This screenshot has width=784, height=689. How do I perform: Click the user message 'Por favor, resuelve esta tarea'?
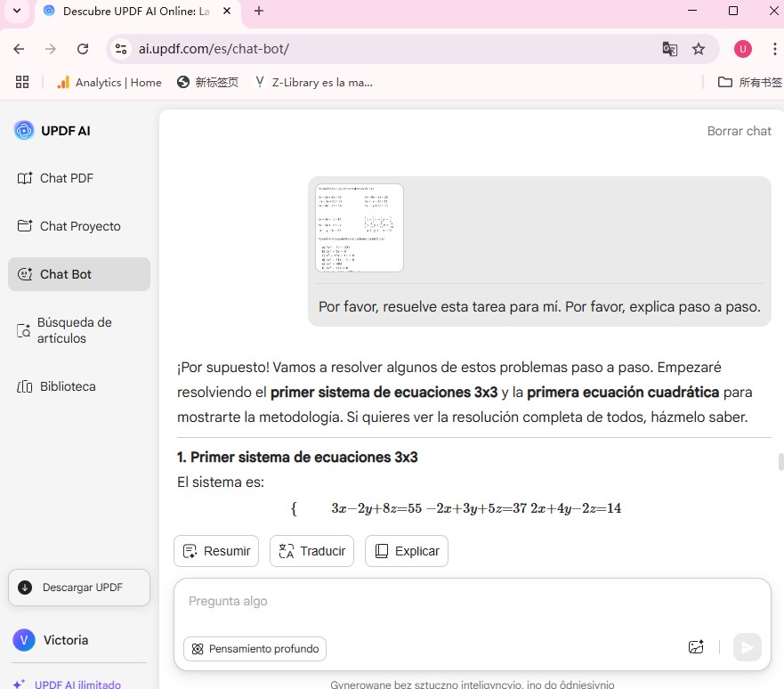[x=539, y=306]
